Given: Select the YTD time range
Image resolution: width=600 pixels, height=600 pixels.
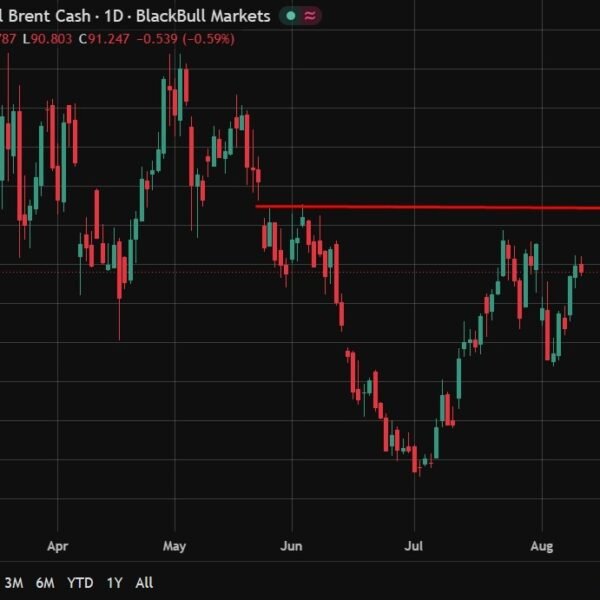Looking at the screenshot, I should [x=80, y=583].
